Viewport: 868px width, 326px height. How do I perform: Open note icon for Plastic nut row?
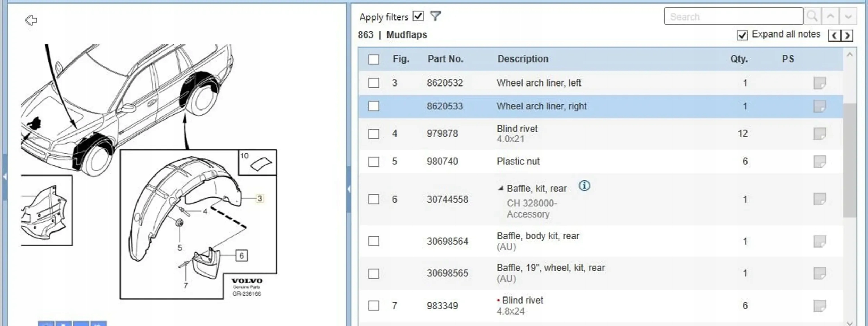(x=819, y=162)
